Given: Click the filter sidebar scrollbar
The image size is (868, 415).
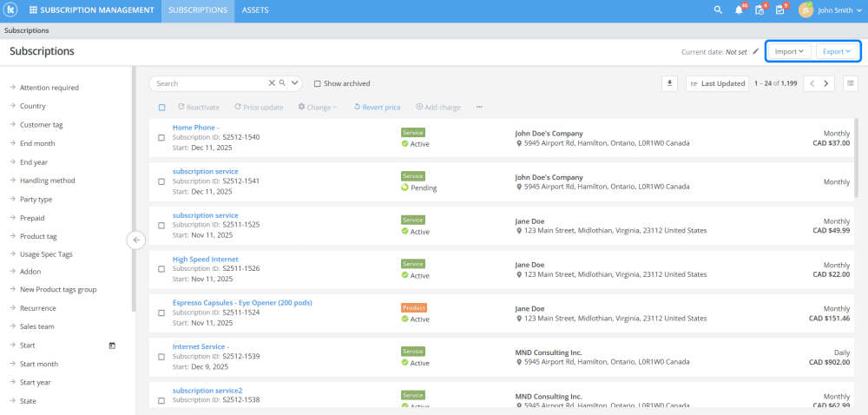Looking at the screenshot, I should click(134, 189).
